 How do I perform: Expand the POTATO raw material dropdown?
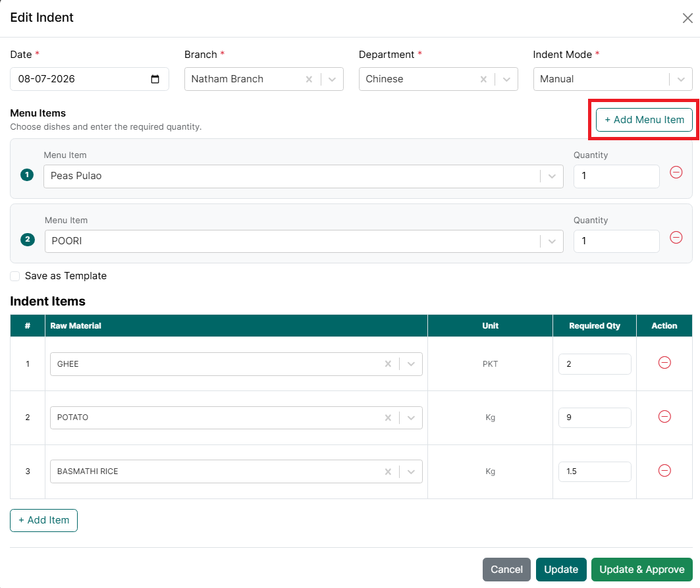pos(411,418)
